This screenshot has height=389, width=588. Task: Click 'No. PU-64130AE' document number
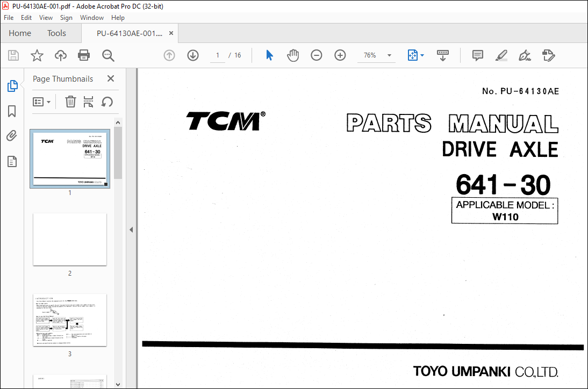click(520, 91)
